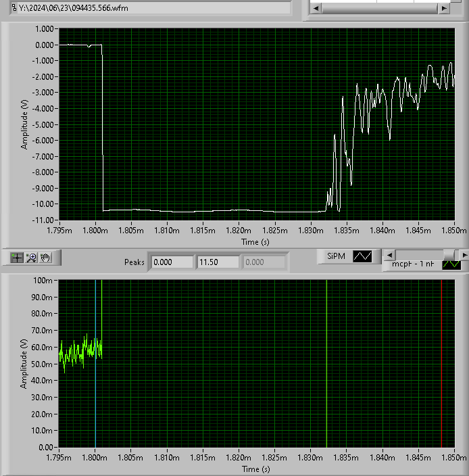
Task: Click the mcpF - 1 nF legend label
Action: [413, 264]
